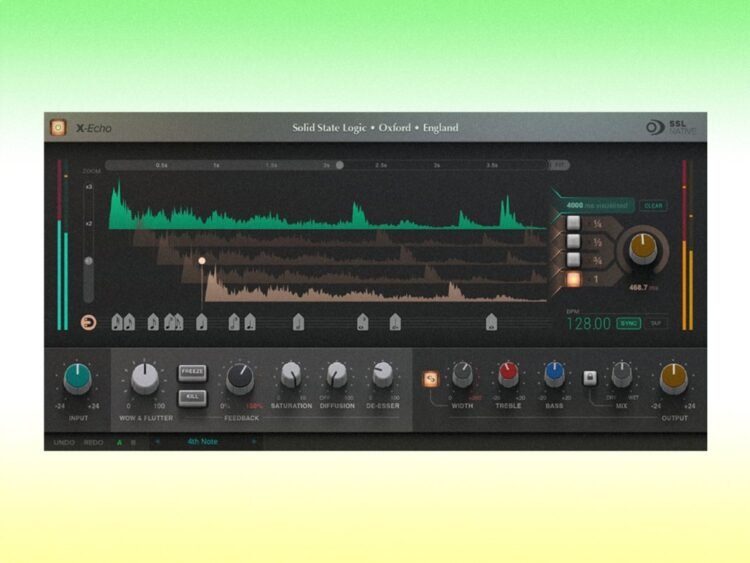Click the 0.5s mark on the time ruler
This screenshot has width=750, height=563.
click(162, 165)
